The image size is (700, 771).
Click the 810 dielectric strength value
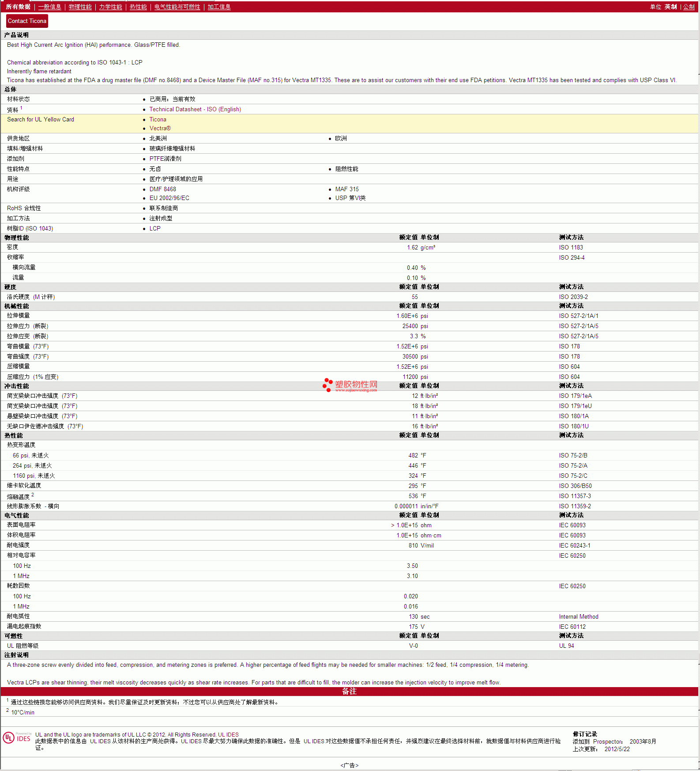pos(413,545)
